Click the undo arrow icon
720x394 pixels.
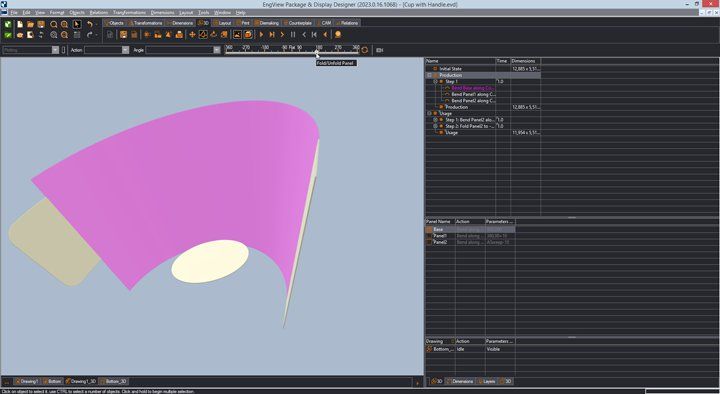click(x=90, y=24)
